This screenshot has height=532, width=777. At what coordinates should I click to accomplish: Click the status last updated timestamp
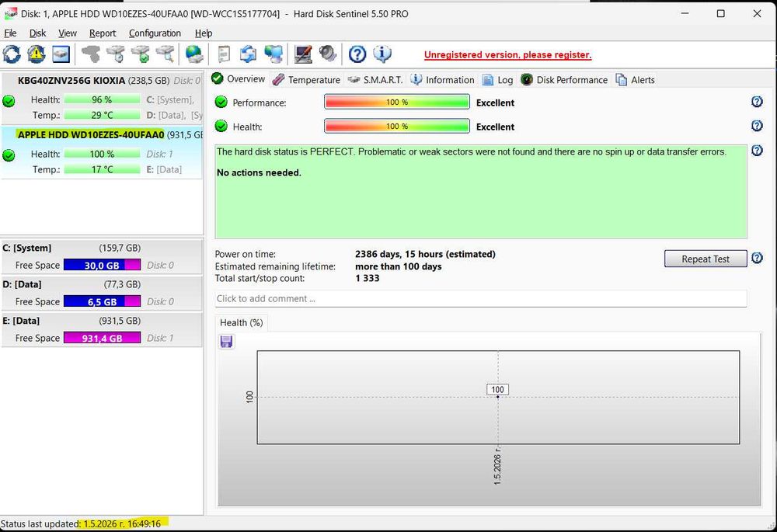(x=122, y=523)
